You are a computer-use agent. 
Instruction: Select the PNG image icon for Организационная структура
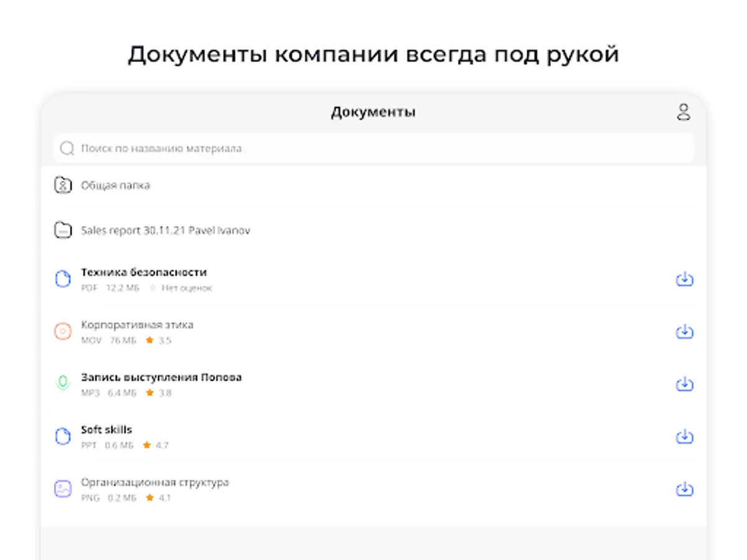click(63, 489)
